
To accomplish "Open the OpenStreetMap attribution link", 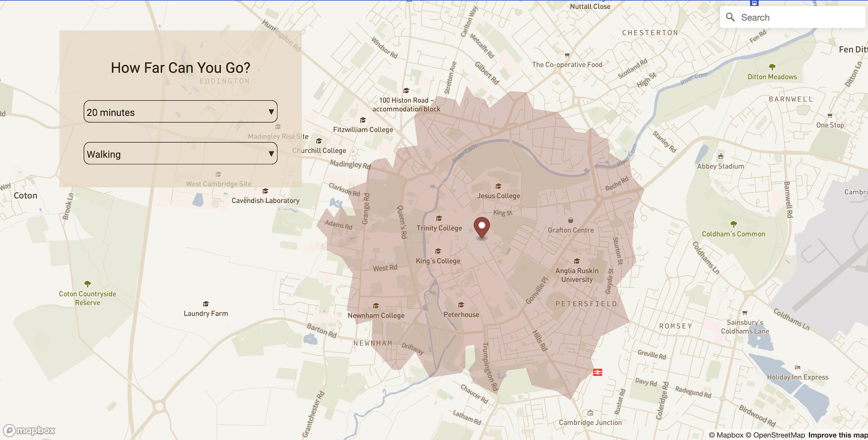I will tap(776, 435).
